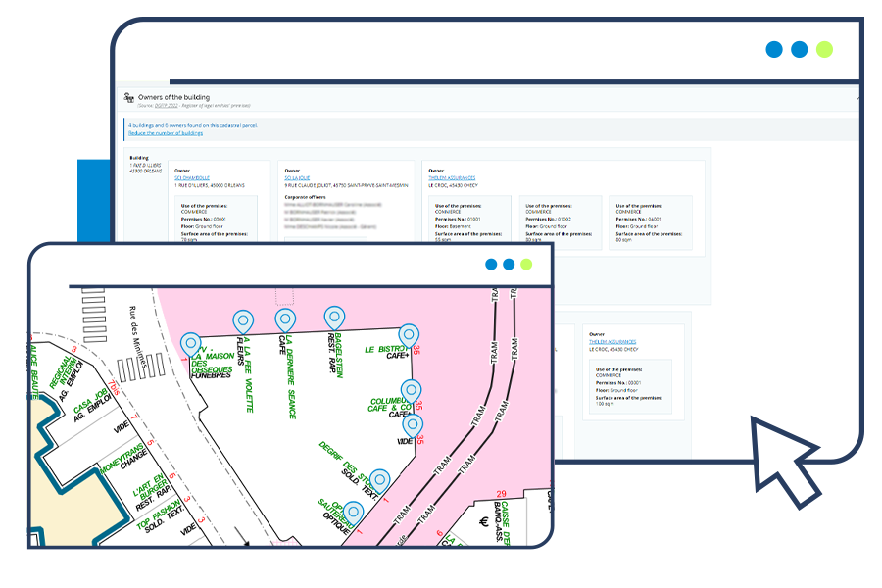Select the A La Fée Violette florist pin

click(243, 320)
